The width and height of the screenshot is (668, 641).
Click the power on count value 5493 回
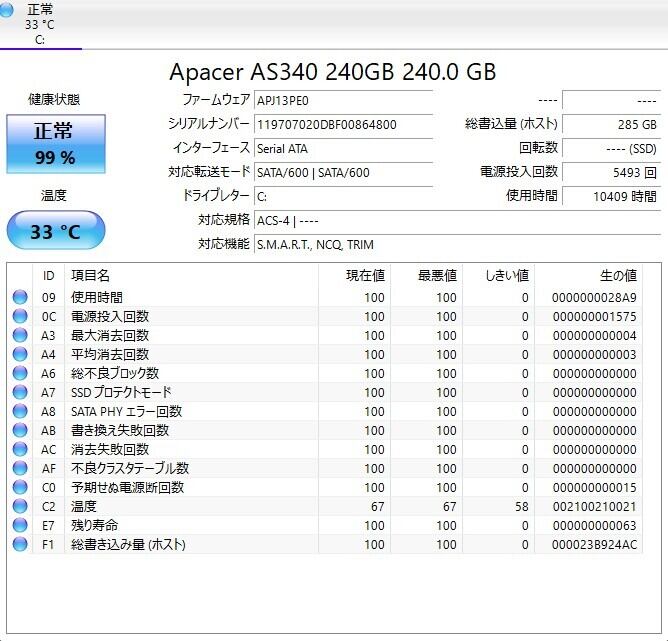pos(611,172)
